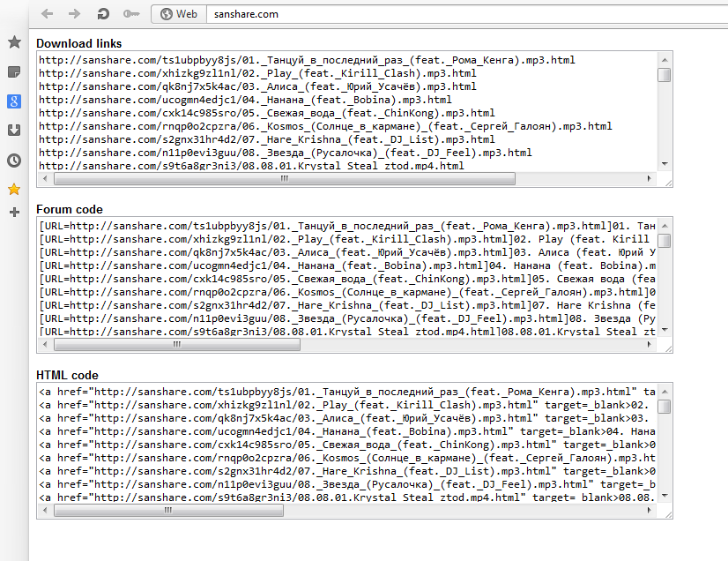Click horizontal scrollbar thumb of Forum code box
728x561 pixels.
point(177,344)
